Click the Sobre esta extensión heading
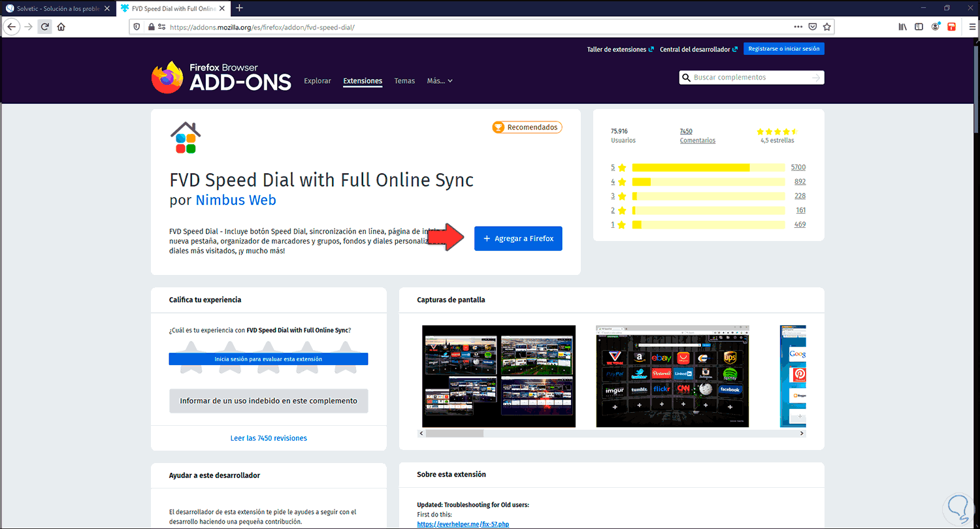980x529 pixels. (x=451, y=474)
